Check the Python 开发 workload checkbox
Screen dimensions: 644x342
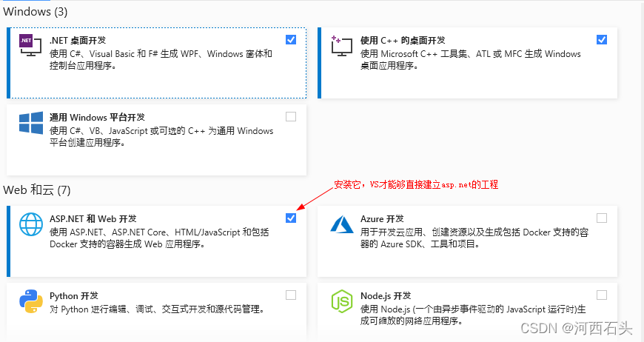291,295
